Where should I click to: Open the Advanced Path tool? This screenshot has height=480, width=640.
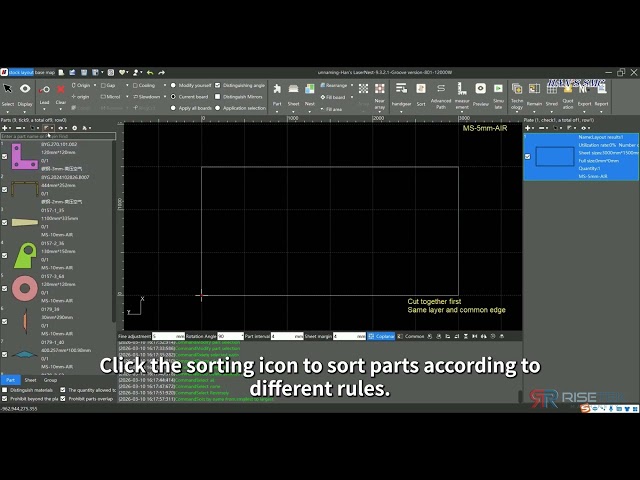[441, 89]
